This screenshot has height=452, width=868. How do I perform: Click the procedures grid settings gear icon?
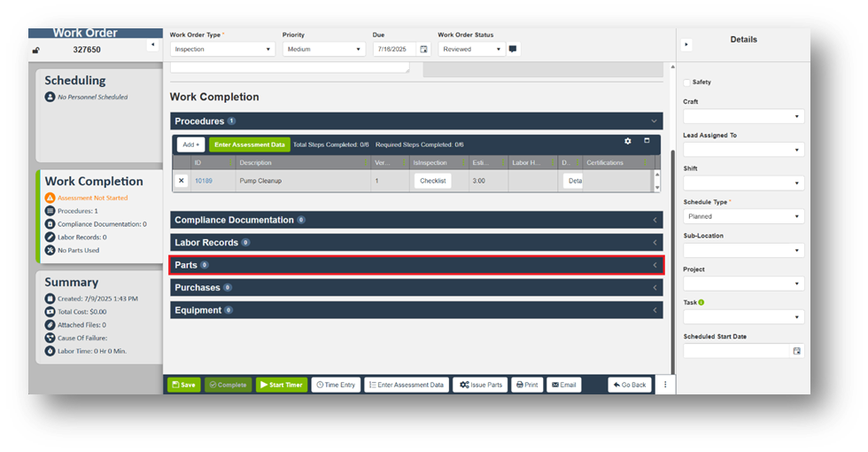click(x=628, y=141)
